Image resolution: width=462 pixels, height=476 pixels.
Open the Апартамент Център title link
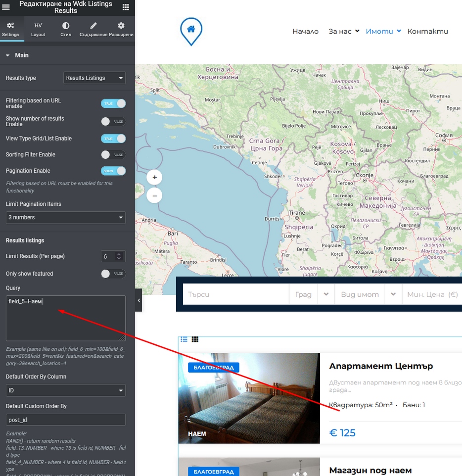(381, 366)
